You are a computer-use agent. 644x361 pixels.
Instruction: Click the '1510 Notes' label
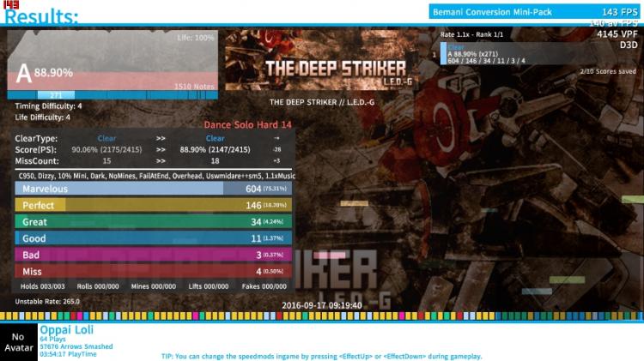[194, 86]
